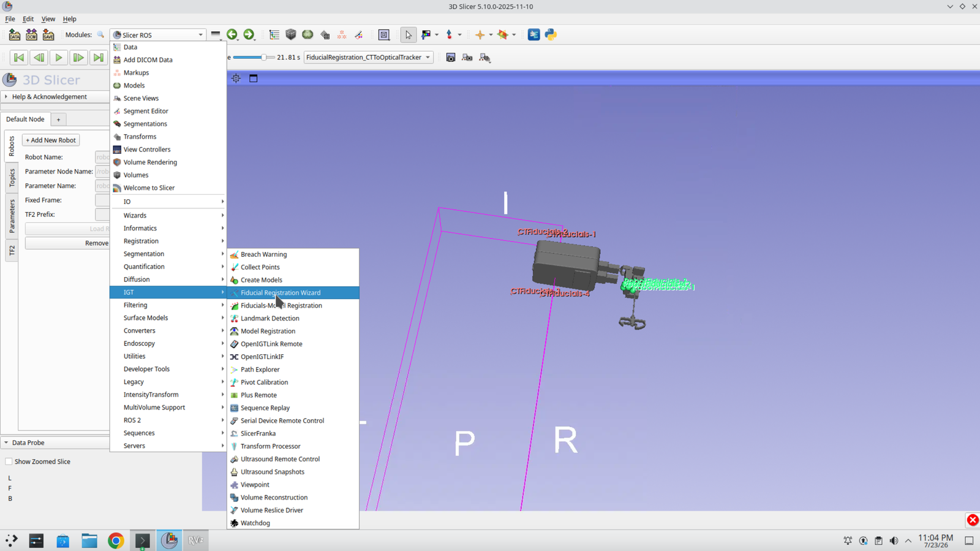
Task: Open markup placement dropdown arrow
Action: pyautogui.click(x=459, y=35)
